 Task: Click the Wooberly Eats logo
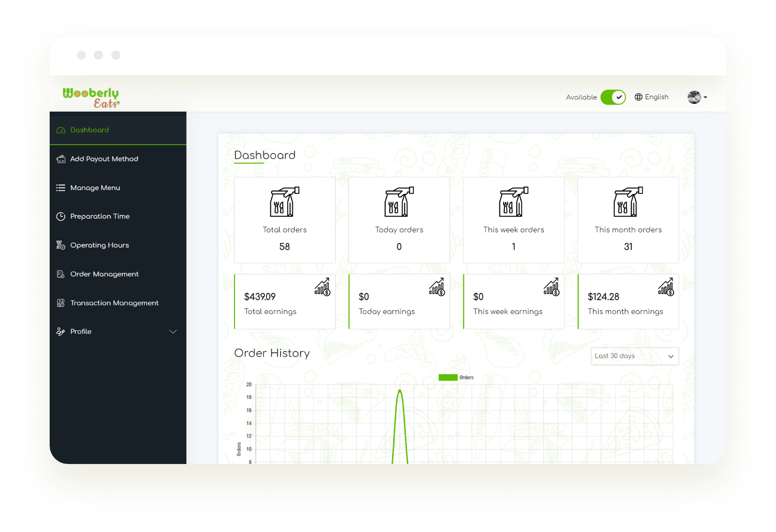pyautogui.click(x=91, y=97)
